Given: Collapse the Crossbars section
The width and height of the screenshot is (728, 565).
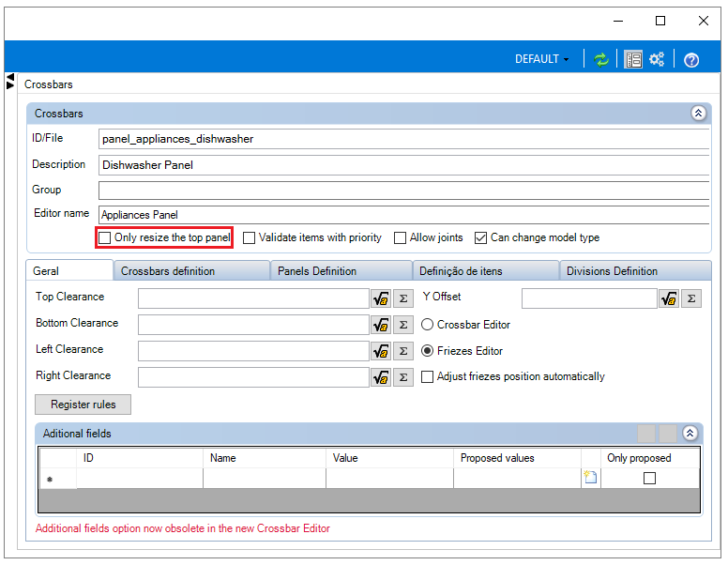Looking at the screenshot, I should click(698, 113).
